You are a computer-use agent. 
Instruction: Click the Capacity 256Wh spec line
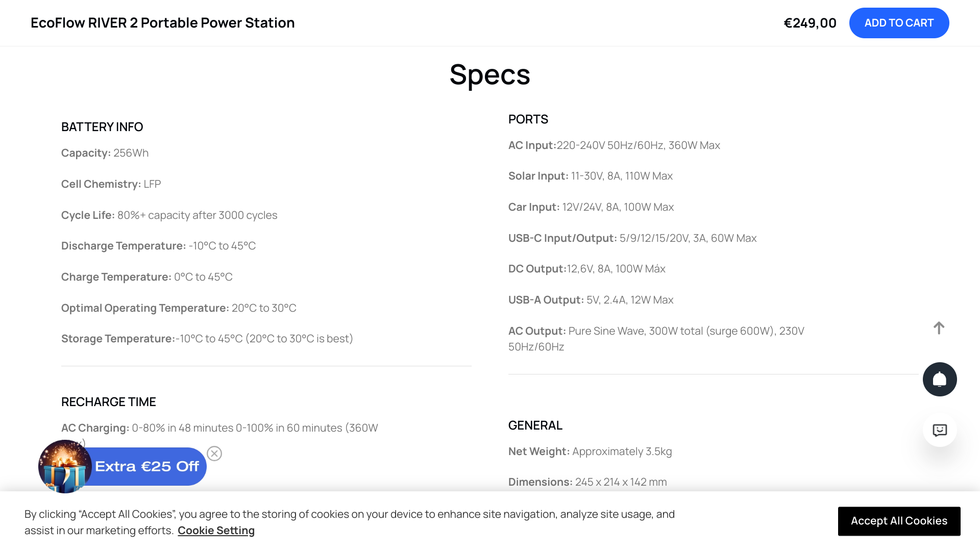(105, 153)
